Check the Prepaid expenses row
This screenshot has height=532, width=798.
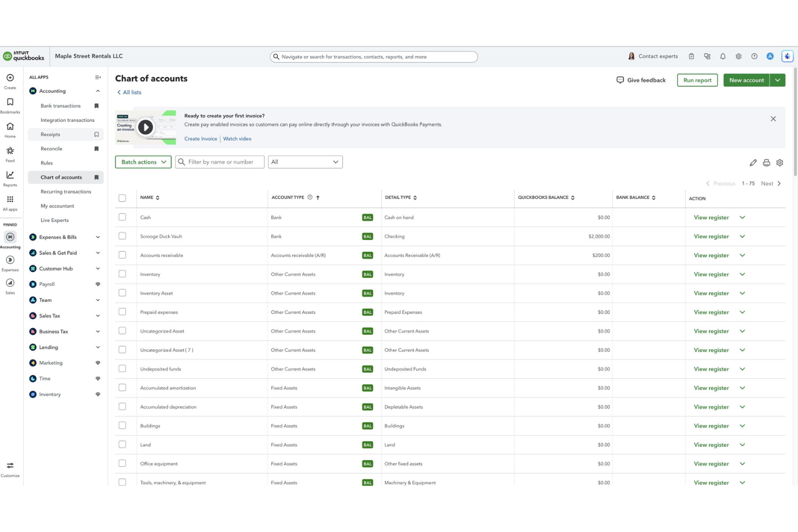point(122,312)
